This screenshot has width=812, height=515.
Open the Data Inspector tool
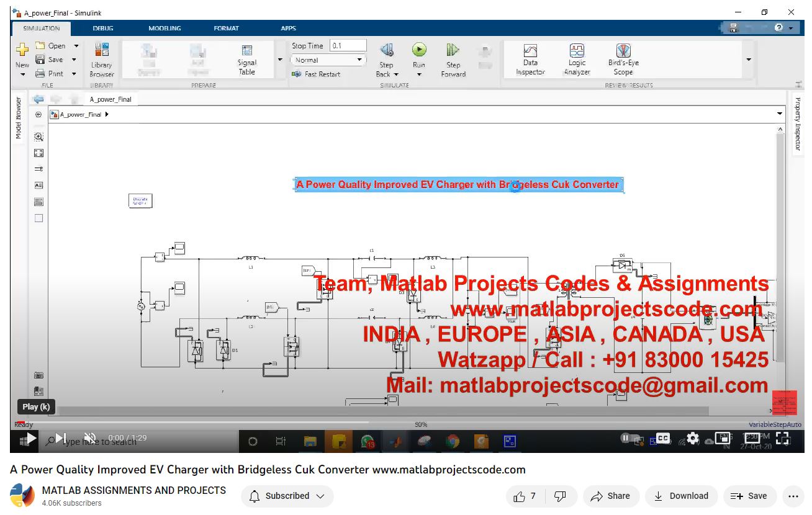tap(530, 51)
